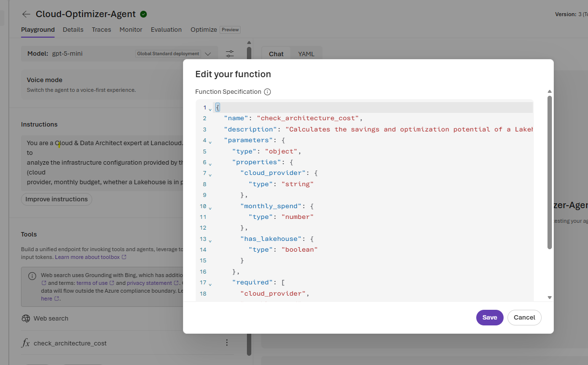Switch to the Playground tab

tap(38, 30)
